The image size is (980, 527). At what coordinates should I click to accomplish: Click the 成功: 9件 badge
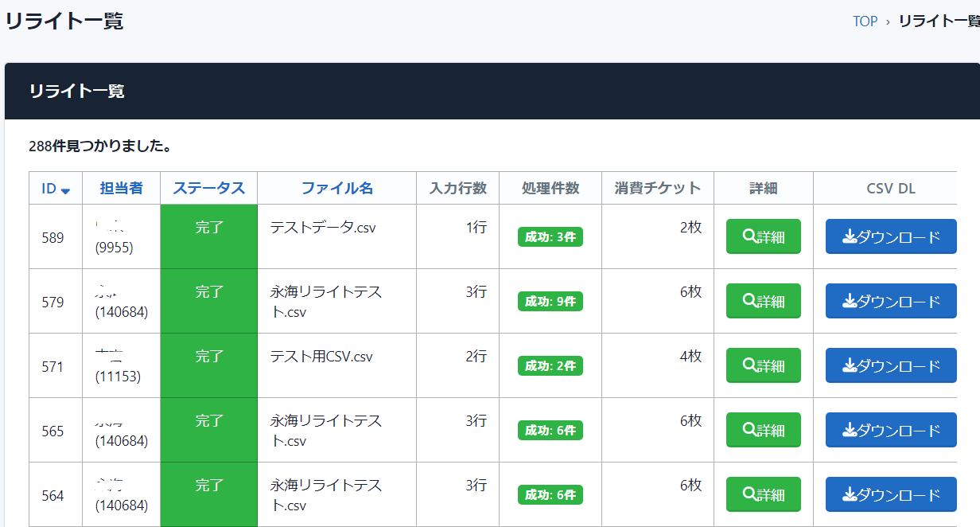click(550, 302)
